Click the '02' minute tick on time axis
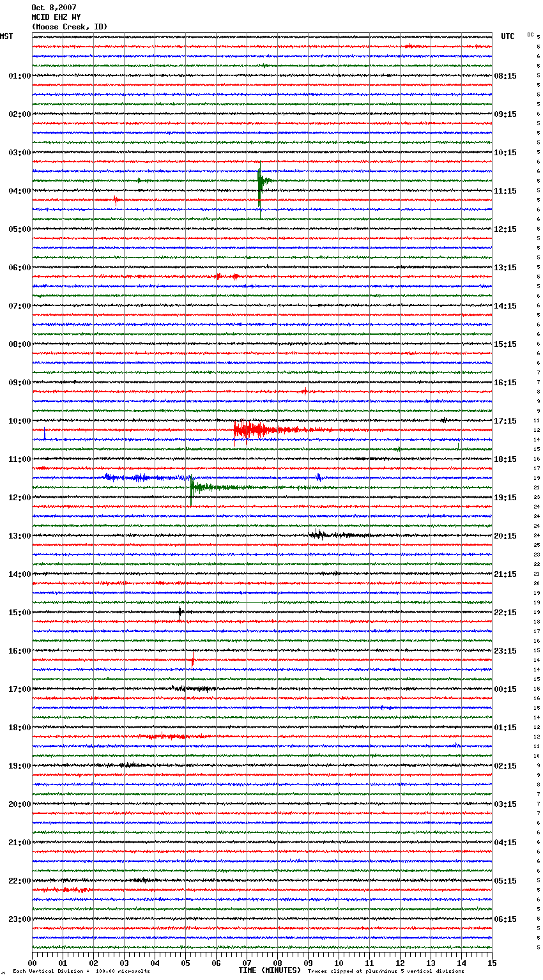543x980 pixels. pos(93,963)
